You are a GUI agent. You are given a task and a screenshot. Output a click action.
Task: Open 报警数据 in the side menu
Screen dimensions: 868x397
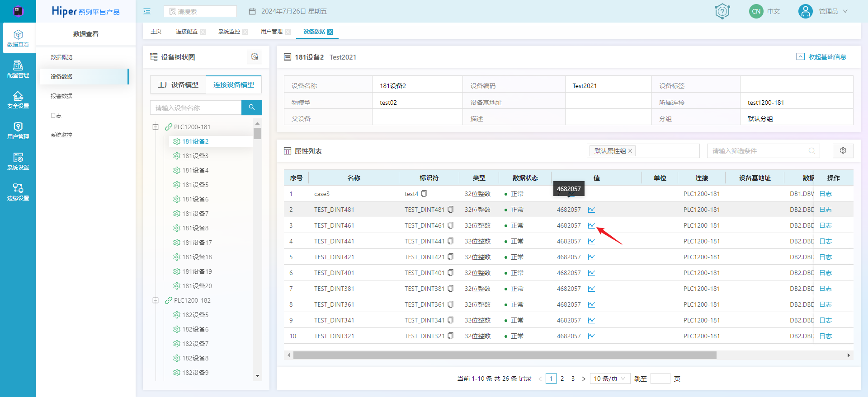point(61,96)
